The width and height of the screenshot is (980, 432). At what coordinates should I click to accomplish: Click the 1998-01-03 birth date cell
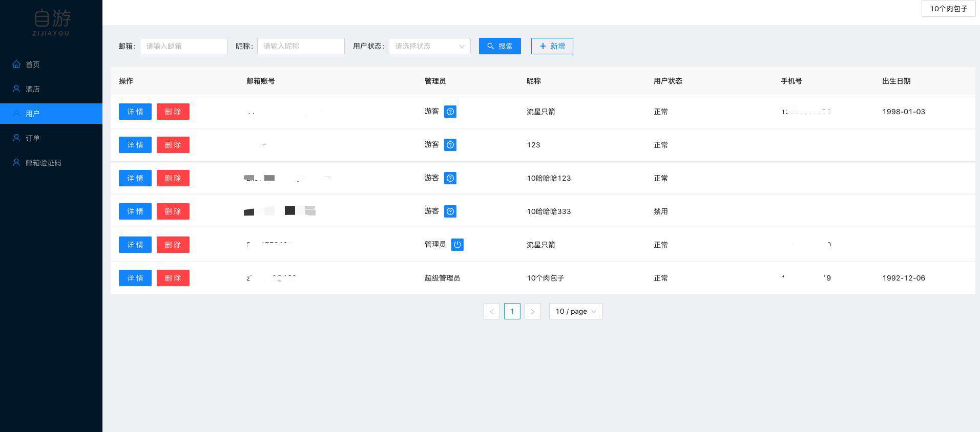[x=904, y=112]
